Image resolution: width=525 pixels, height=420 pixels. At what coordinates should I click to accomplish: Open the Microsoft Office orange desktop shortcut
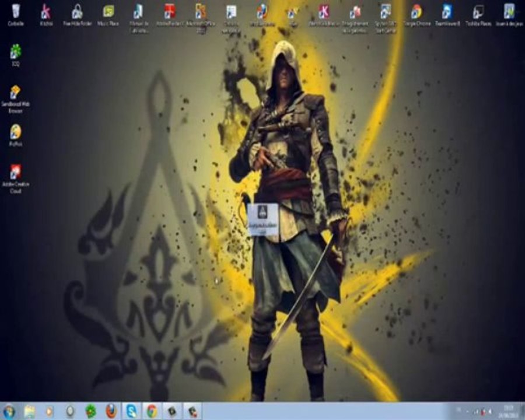point(201,17)
